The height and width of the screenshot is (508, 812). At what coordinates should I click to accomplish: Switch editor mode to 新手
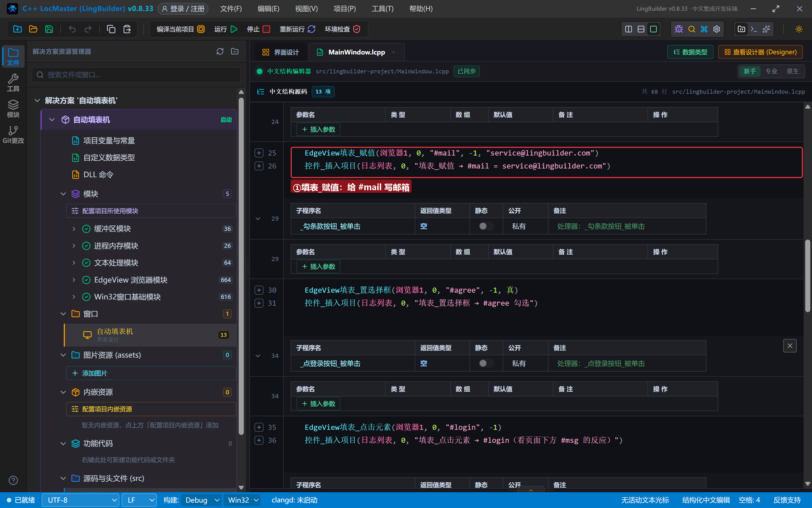pyautogui.click(x=750, y=71)
